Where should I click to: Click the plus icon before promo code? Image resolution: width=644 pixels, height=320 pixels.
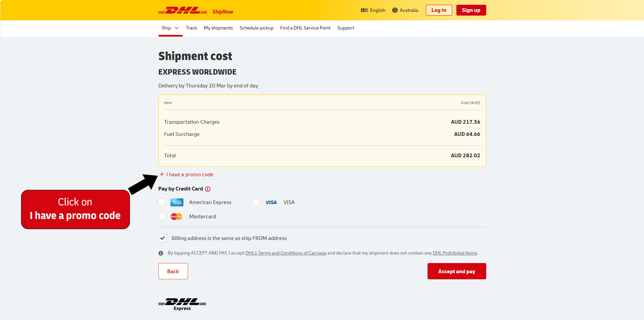pyautogui.click(x=162, y=174)
